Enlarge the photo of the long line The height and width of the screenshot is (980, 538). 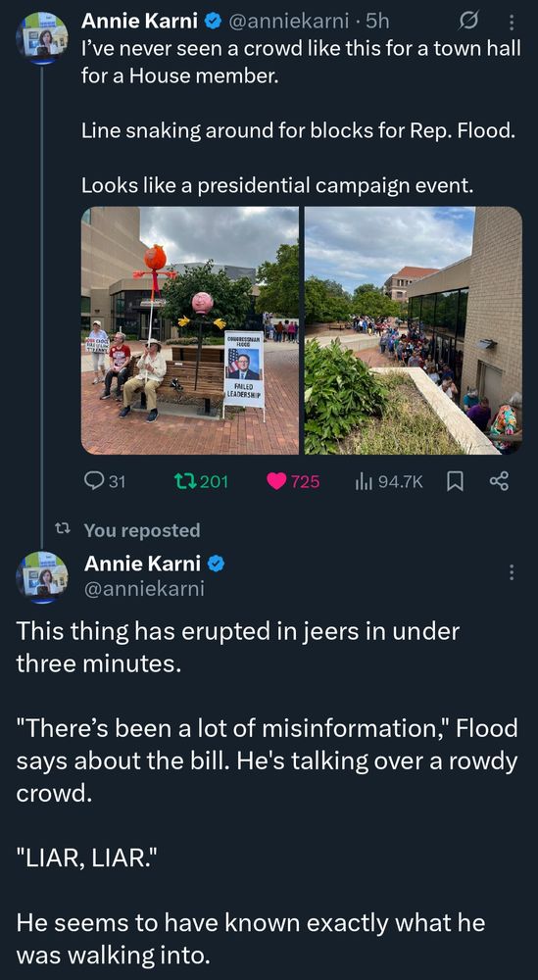point(413,330)
